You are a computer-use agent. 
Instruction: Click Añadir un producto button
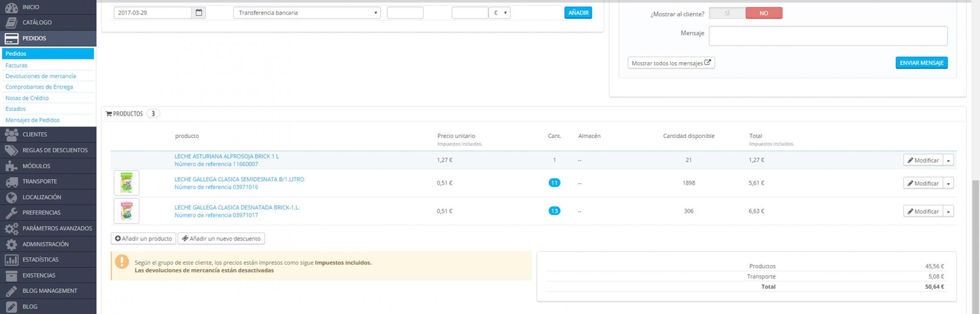(143, 238)
